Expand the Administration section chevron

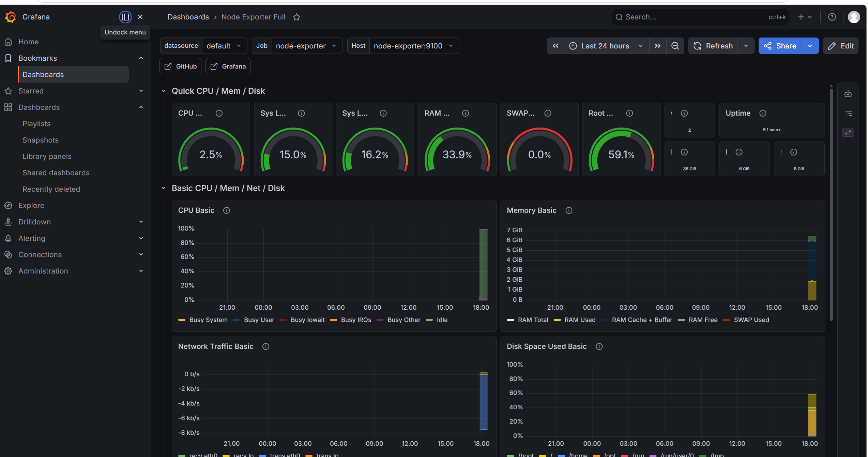click(141, 271)
